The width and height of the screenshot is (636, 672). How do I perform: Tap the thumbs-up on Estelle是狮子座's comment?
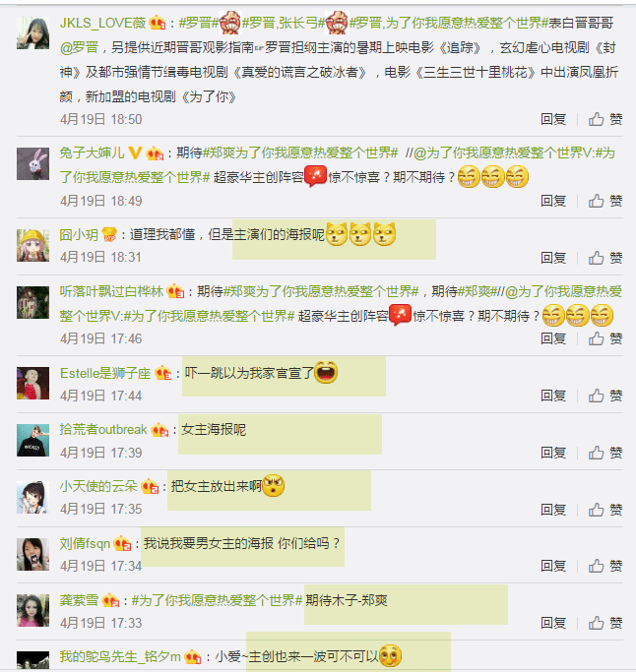click(x=596, y=396)
